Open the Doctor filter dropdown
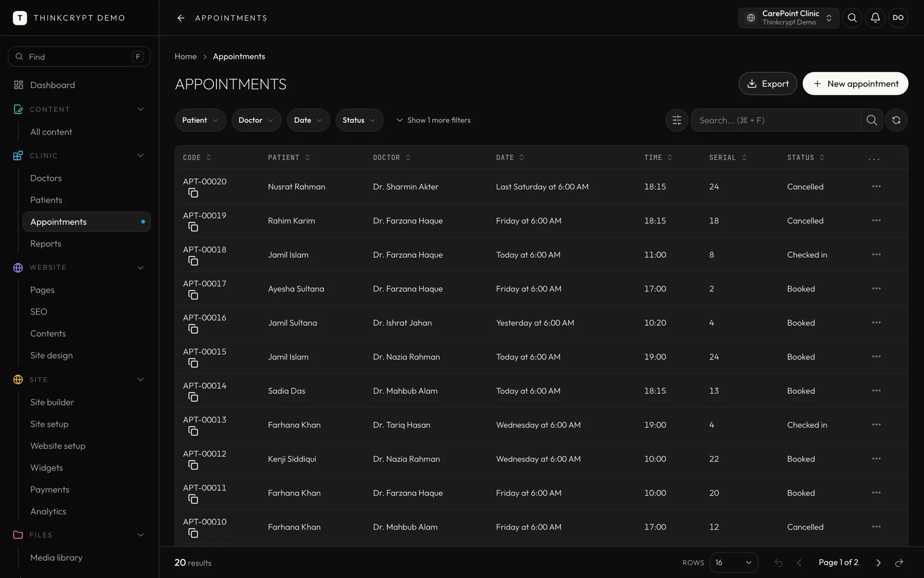This screenshot has width=924, height=578. click(256, 120)
